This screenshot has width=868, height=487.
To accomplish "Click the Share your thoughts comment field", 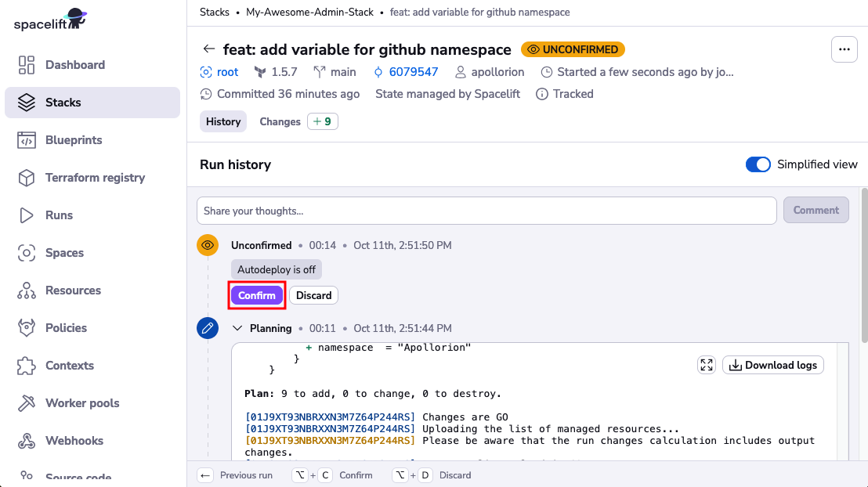I will point(486,210).
